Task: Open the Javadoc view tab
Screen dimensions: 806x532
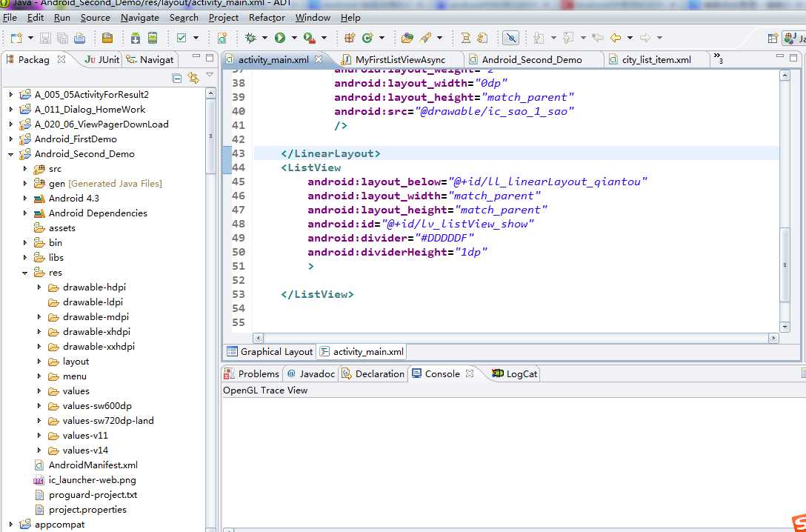Action: [x=310, y=373]
